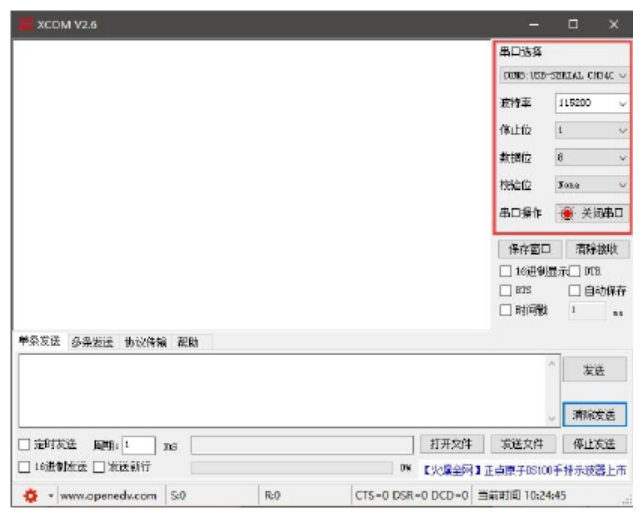640x516 pixels.
Task: Click scroll down arrow in send box
Action: click(552, 418)
